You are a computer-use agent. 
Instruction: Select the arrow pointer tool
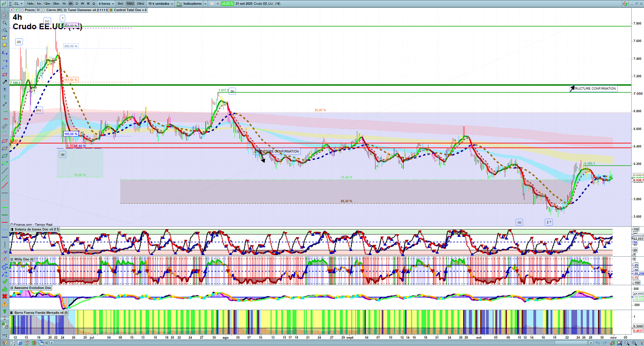pyautogui.click(x=5, y=15)
